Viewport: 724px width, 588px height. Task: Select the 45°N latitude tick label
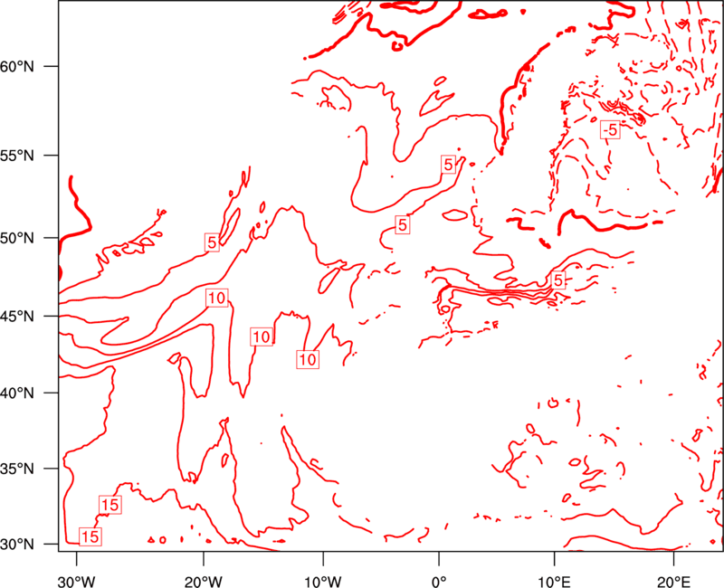(17, 317)
